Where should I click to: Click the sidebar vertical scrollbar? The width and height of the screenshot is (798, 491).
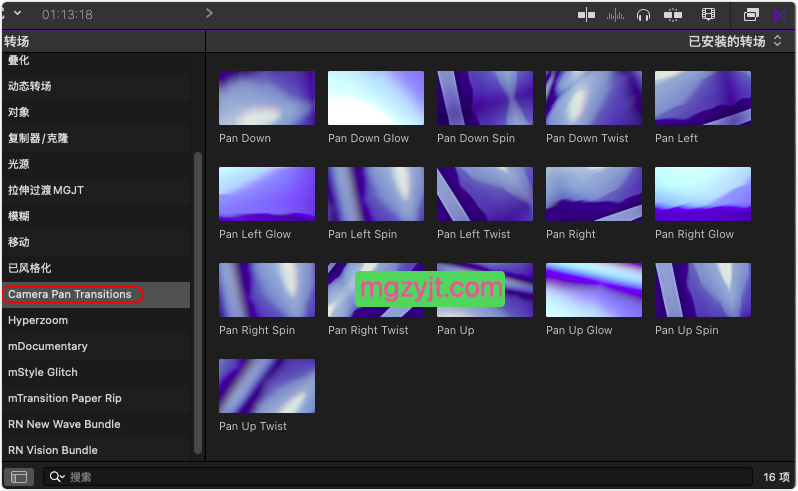click(x=198, y=303)
